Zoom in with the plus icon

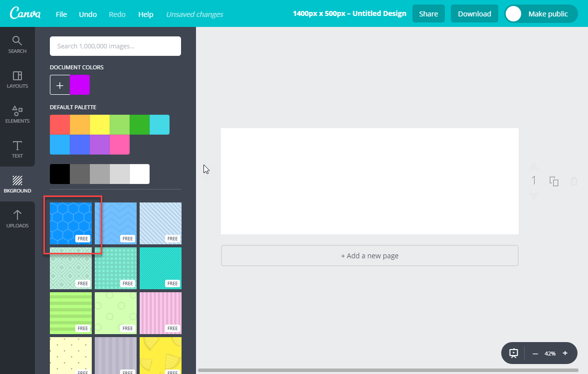pyautogui.click(x=565, y=353)
